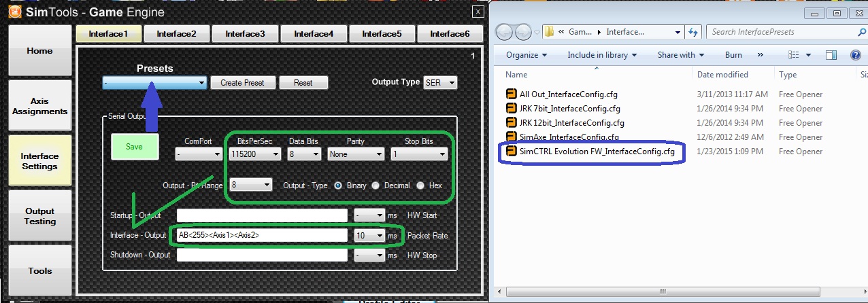Click the Reset button
Viewport: 868px width, 303px height.
(x=303, y=83)
